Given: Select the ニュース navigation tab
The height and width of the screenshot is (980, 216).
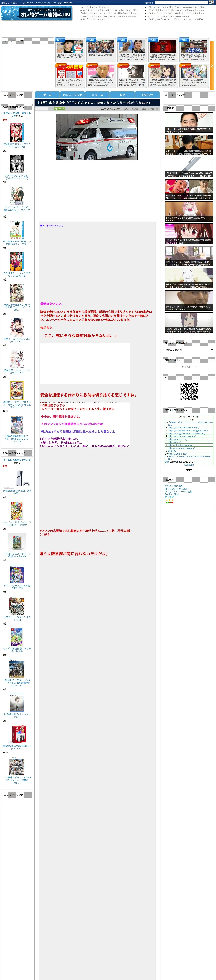Looking at the screenshot, I should [97, 95].
